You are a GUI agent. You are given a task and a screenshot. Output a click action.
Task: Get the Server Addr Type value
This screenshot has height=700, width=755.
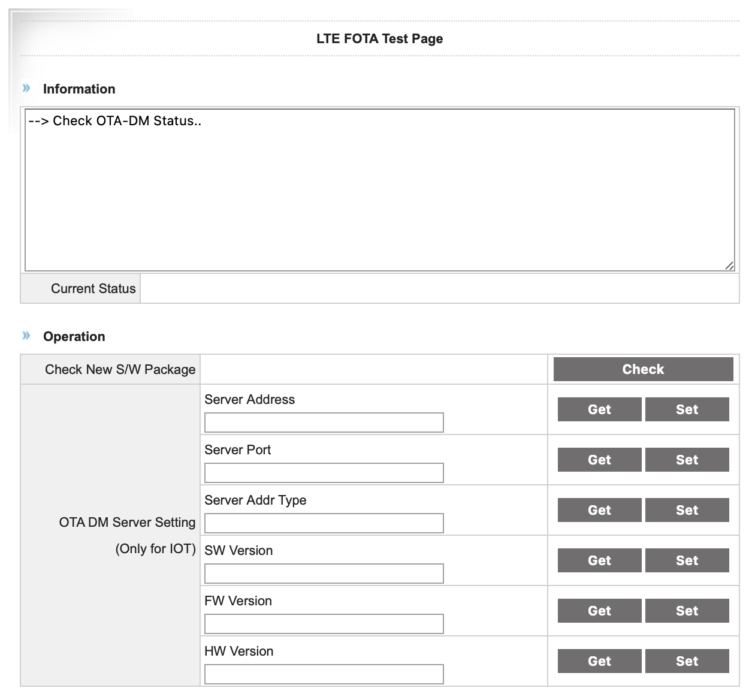point(599,510)
